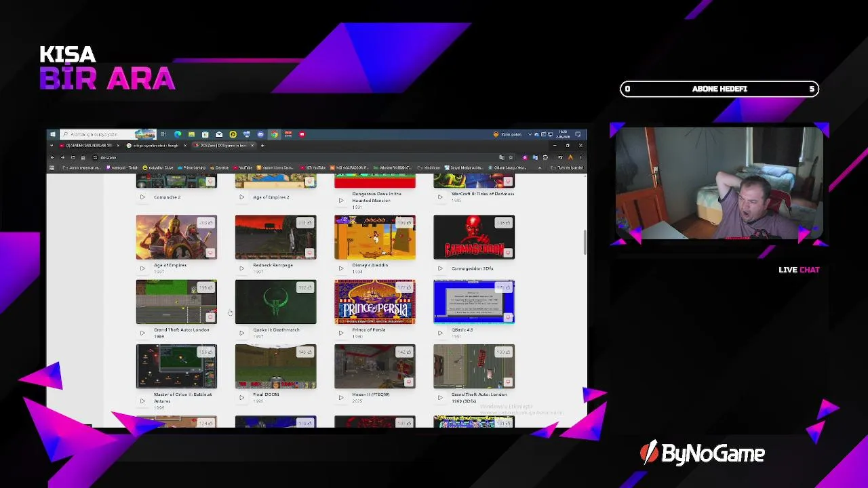Open the QBasic 4.5 title link
The image size is (868, 488).
point(463,330)
